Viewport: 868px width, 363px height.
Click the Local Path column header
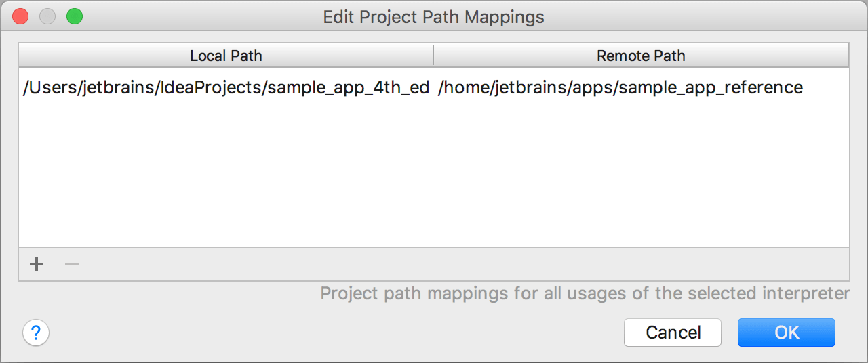pyautogui.click(x=226, y=56)
